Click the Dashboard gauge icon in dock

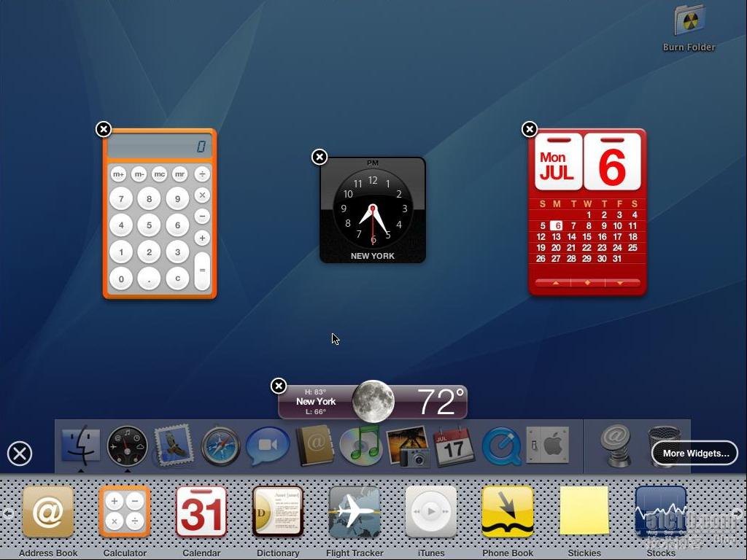pyautogui.click(x=127, y=446)
